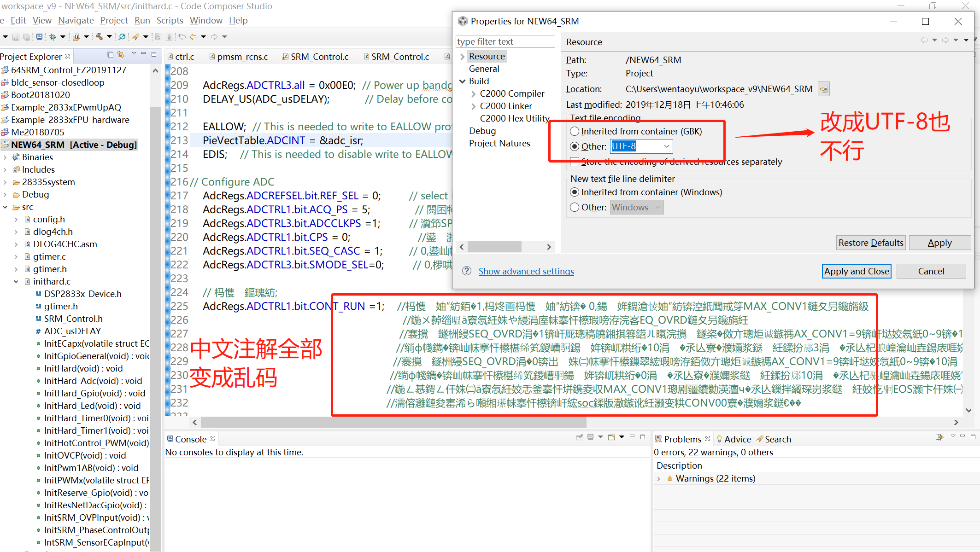Click the dialog help question mark icon

pos(467,271)
